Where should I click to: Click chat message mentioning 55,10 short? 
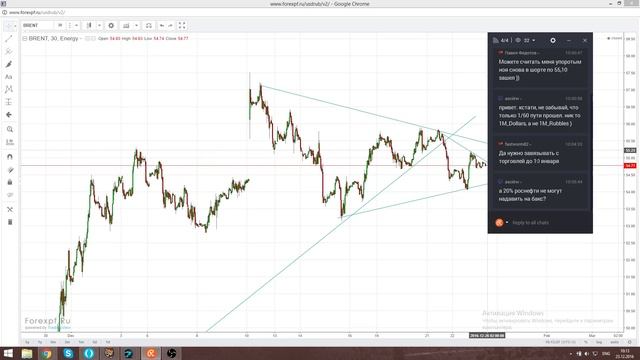pos(539,70)
